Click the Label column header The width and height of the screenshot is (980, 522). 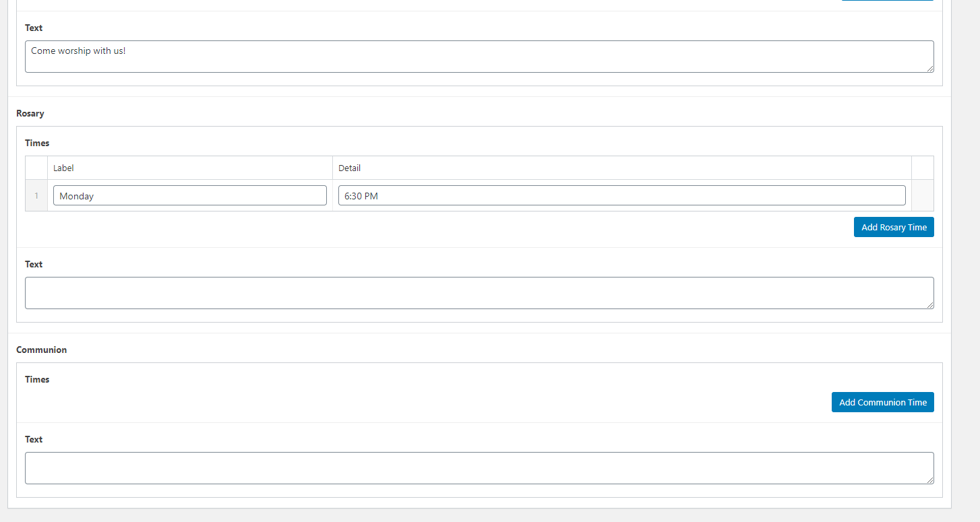63,168
